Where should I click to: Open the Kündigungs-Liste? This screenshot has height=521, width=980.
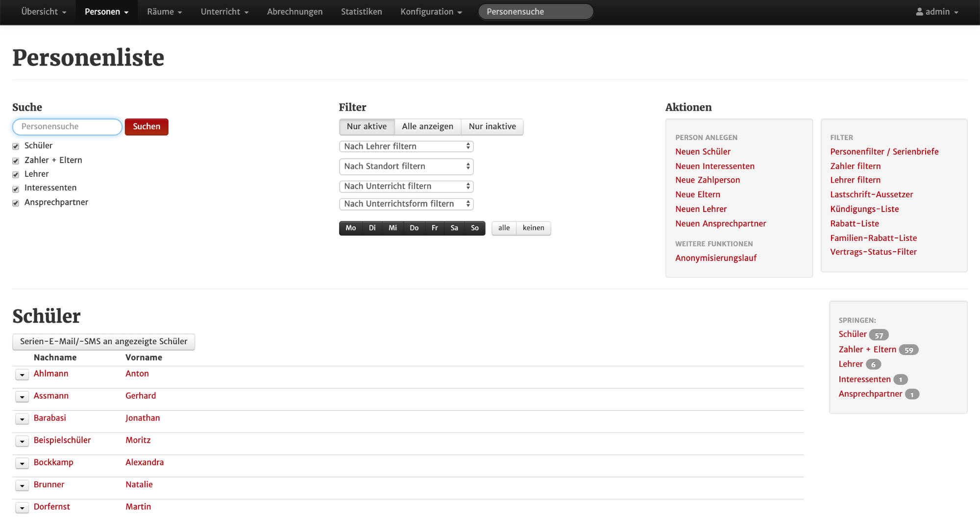(864, 209)
